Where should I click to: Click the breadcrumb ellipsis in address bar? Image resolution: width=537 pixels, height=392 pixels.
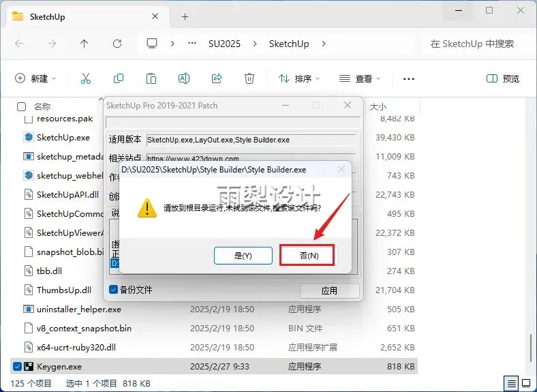pyautogui.click(x=192, y=43)
